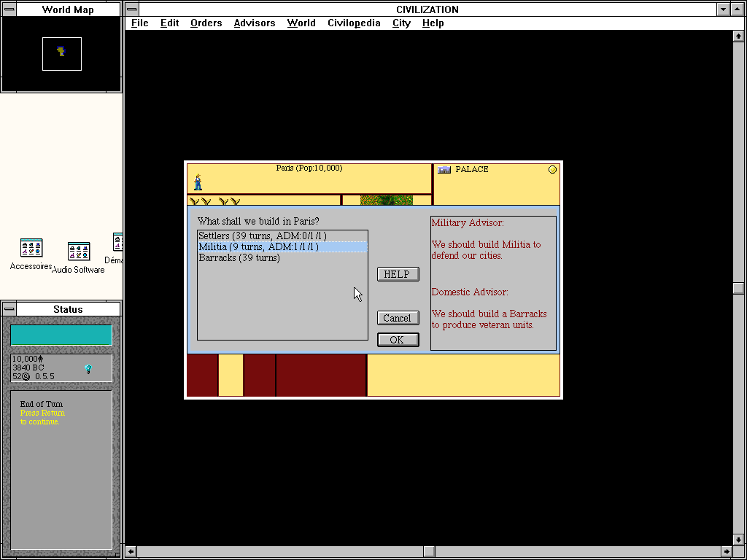Image resolution: width=747 pixels, height=560 pixels.
Task: Click the terrain tile in Paris city map
Action: (x=387, y=200)
